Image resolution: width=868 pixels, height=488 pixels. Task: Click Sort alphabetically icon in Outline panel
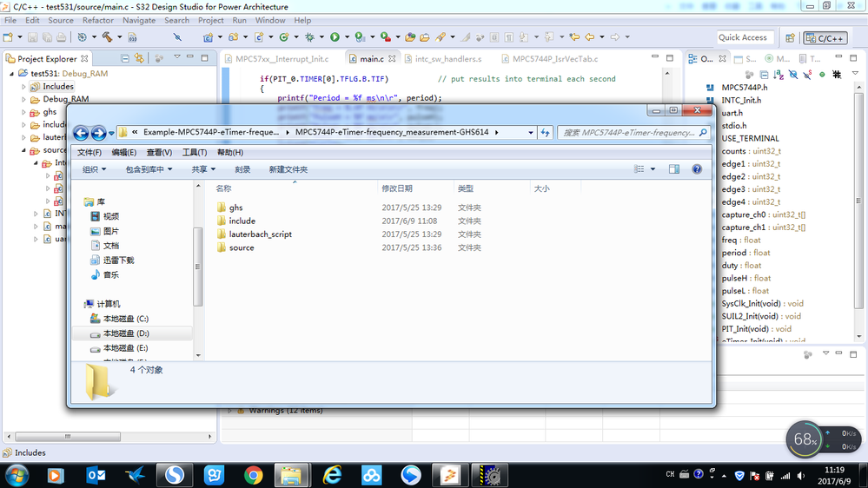[x=779, y=74]
